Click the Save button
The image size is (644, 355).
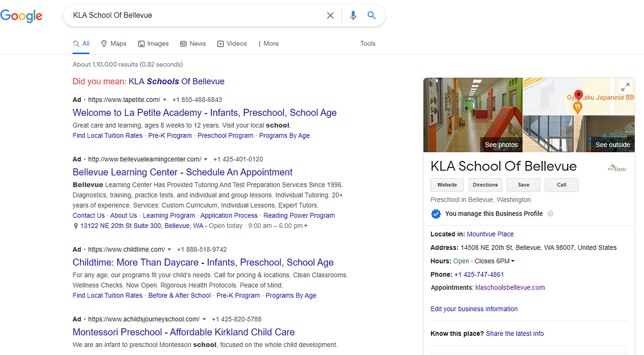click(x=523, y=185)
